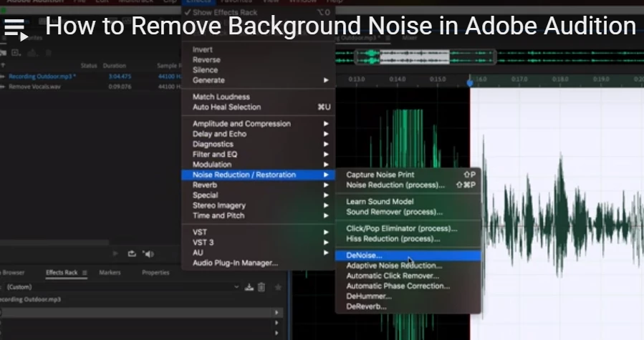The image size is (644, 340).
Task: Toggle Show Effects Rack menu item
Action: pyautogui.click(x=258, y=12)
